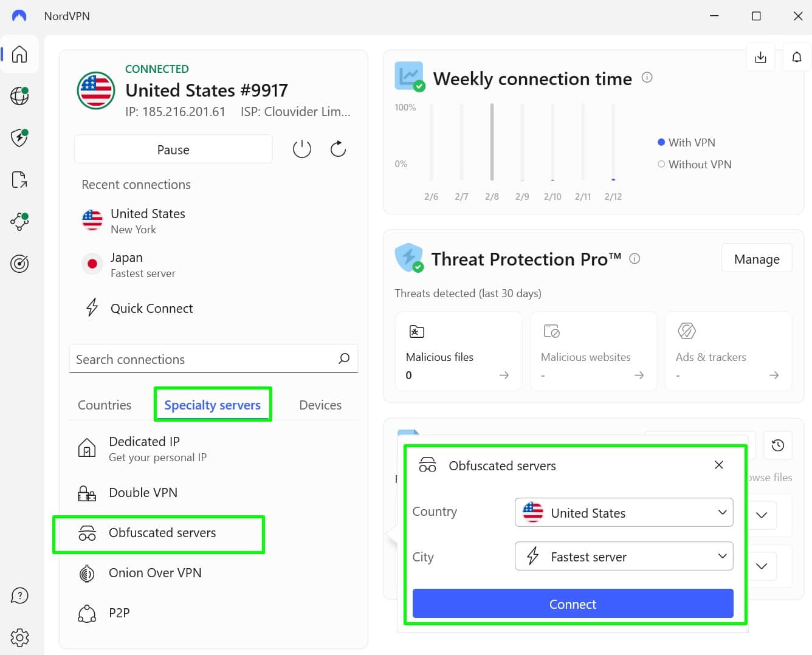The image size is (812, 655).
Task: Click the Search connections field
Action: coord(213,358)
